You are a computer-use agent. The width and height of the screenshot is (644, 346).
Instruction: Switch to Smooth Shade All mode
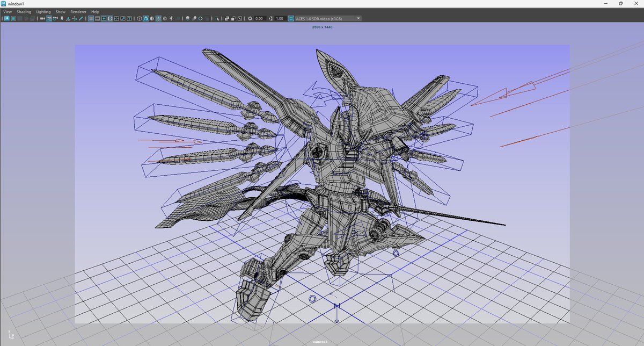click(145, 18)
